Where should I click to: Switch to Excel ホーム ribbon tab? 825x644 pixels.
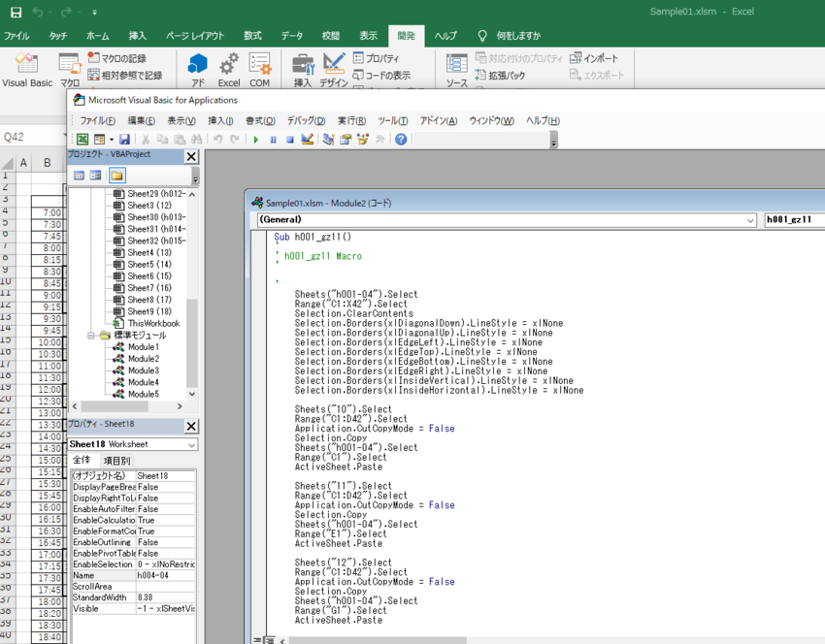coord(98,36)
